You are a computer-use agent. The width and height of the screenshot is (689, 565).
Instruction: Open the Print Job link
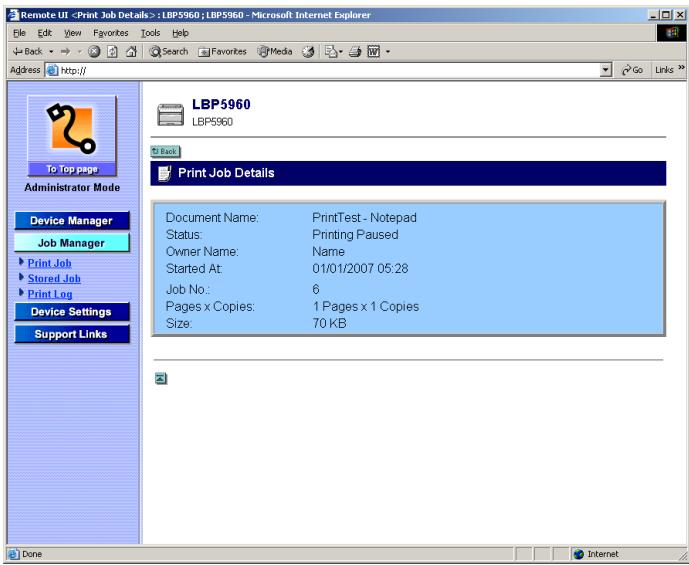pos(49,263)
